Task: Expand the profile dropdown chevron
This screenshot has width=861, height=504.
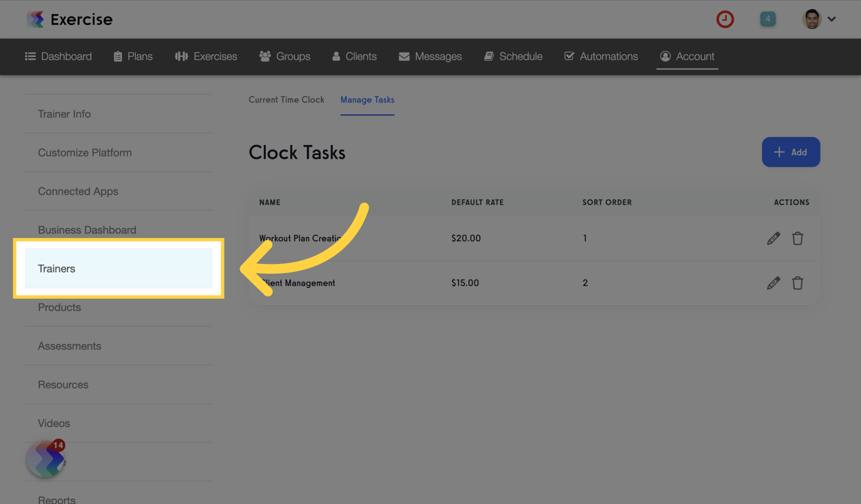Action: 831,19
